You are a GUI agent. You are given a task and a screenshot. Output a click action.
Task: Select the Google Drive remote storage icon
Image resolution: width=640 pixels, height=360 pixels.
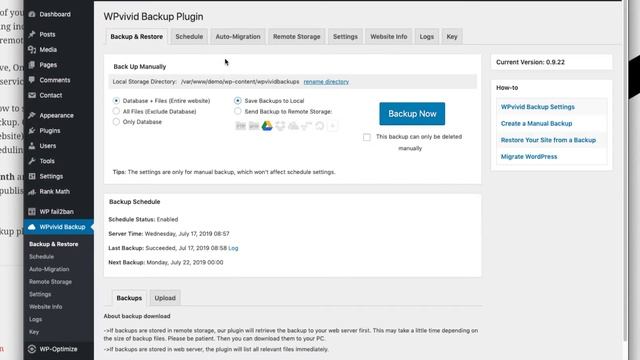267,126
